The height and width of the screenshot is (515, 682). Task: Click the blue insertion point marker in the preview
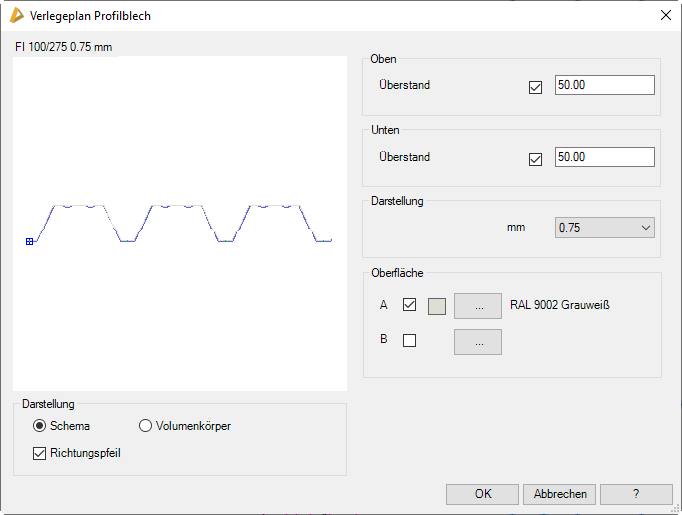click(29, 241)
